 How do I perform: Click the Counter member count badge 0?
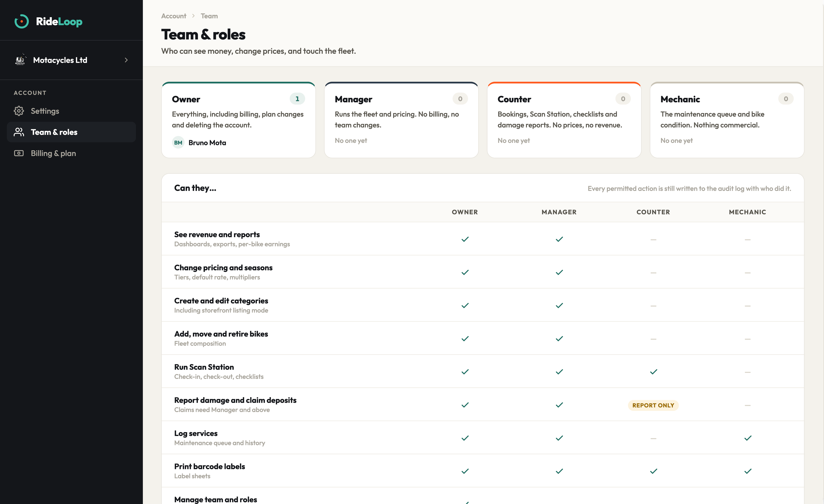623,99
